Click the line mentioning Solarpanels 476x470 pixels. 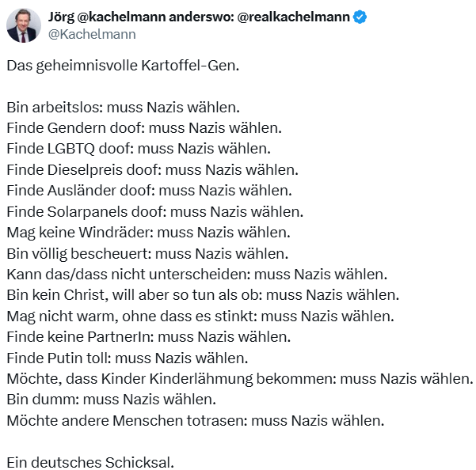click(x=155, y=211)
